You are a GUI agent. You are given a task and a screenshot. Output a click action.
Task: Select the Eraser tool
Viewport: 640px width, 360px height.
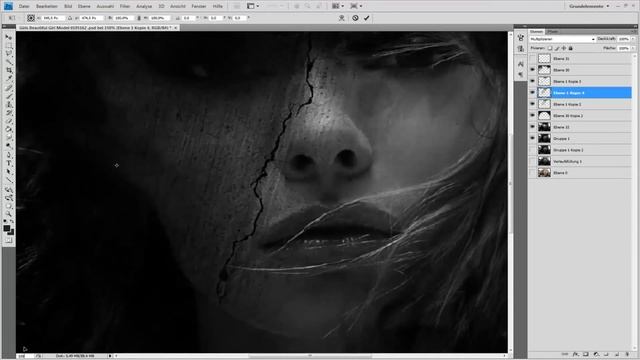pyautogui.click(x=9, y=121)
